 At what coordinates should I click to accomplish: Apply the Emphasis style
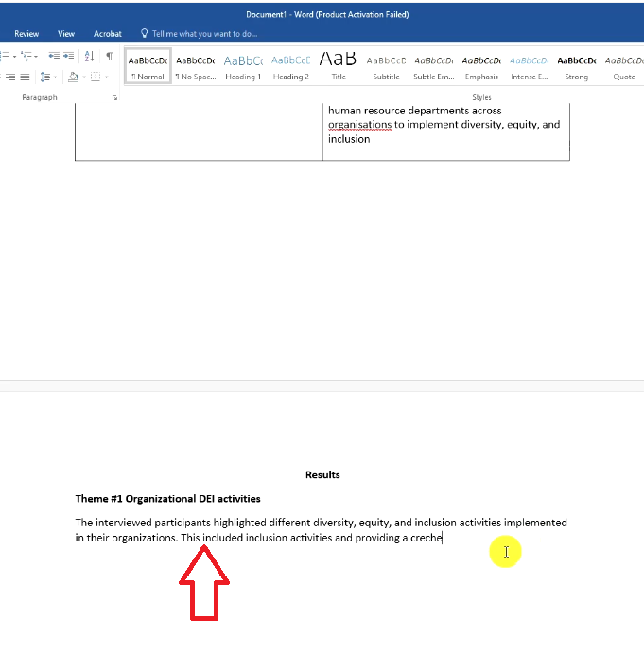(481, 66)
